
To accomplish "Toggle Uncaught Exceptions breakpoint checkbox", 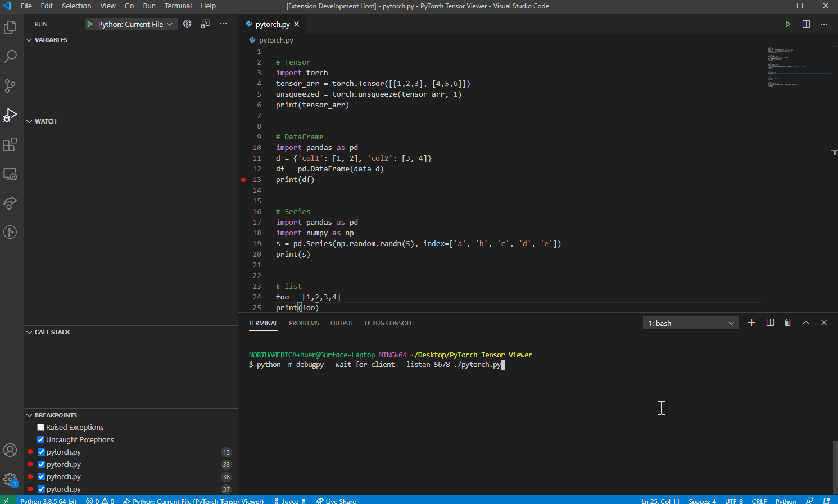I will pos(40,440).
